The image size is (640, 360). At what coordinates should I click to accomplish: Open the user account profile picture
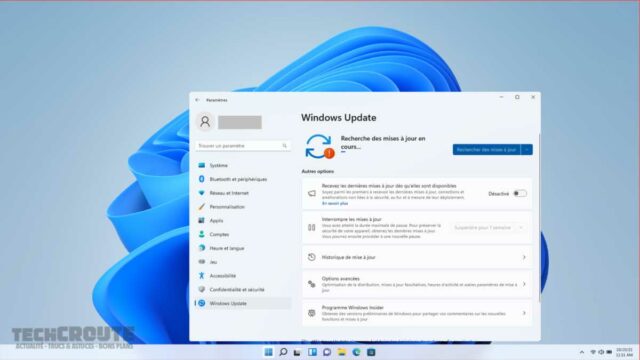click(205, 122)
